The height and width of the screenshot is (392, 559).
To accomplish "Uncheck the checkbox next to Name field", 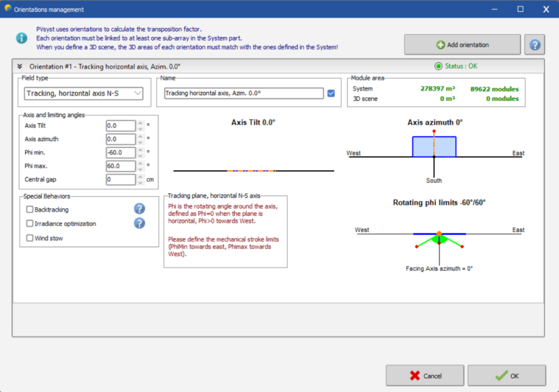I will 331,93.
